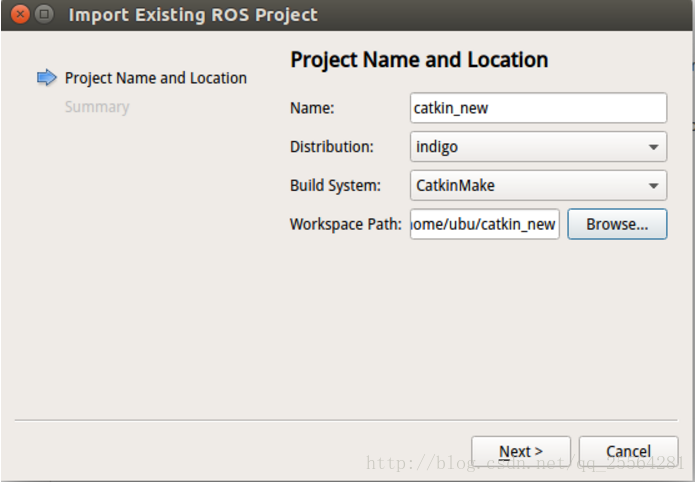Viewport: 697px width, 483px height.
Task: Select the Project Name and Location sidebar step
Action: pos(155,78)
